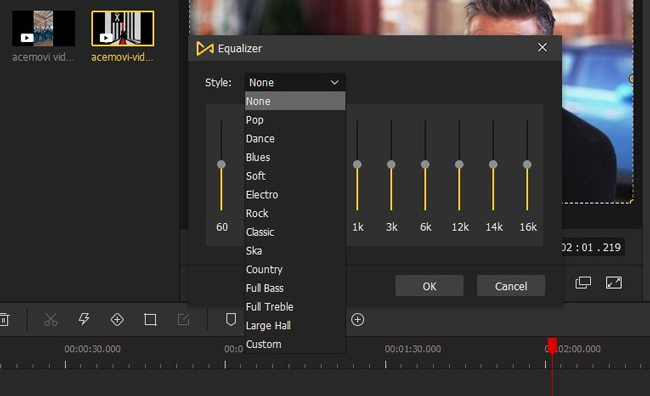Image resolution: width=650 pixels, height=396 pixels.
Task: Click the edit export pencil icon
Action: tap(183, 319)
